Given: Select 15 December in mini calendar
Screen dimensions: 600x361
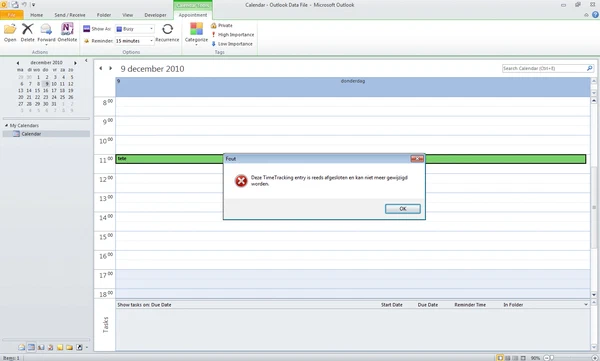Looking at the screenshot, I should (37, 91).
